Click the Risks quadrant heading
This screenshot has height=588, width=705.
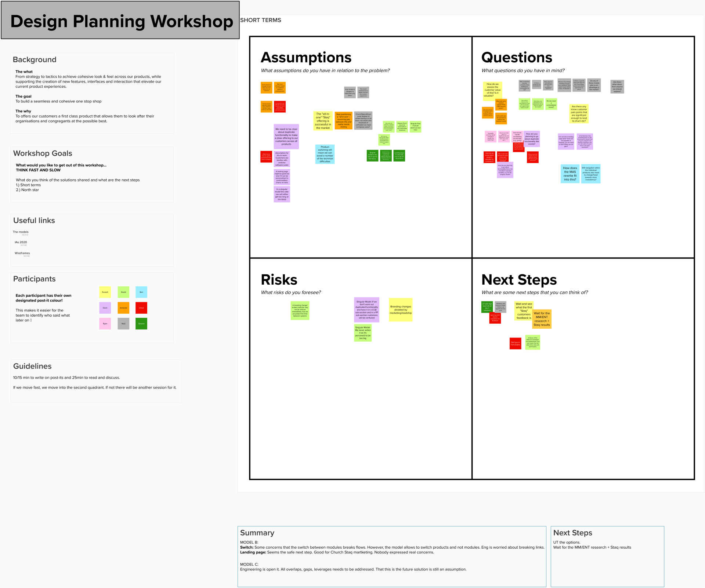(279, 280)
